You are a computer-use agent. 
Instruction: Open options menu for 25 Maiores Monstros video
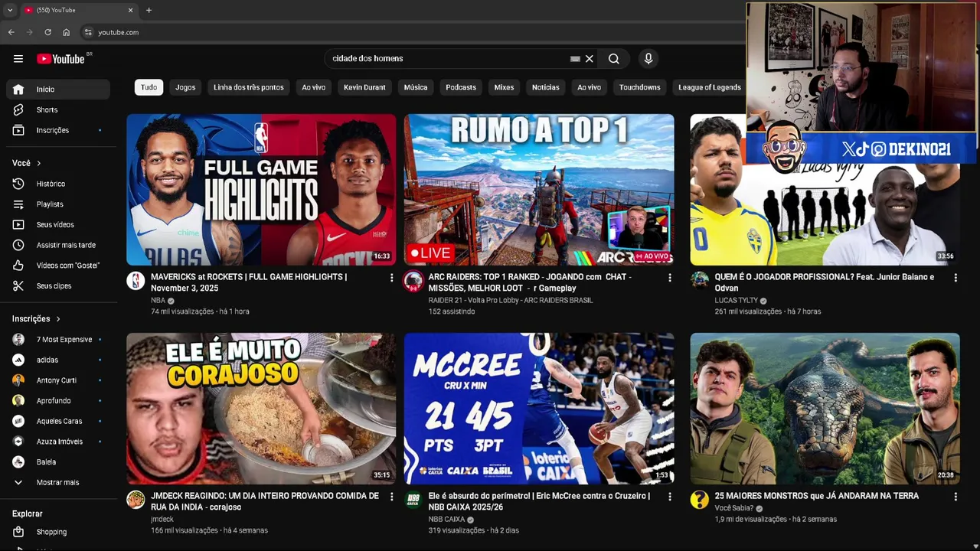coord(955,497)
